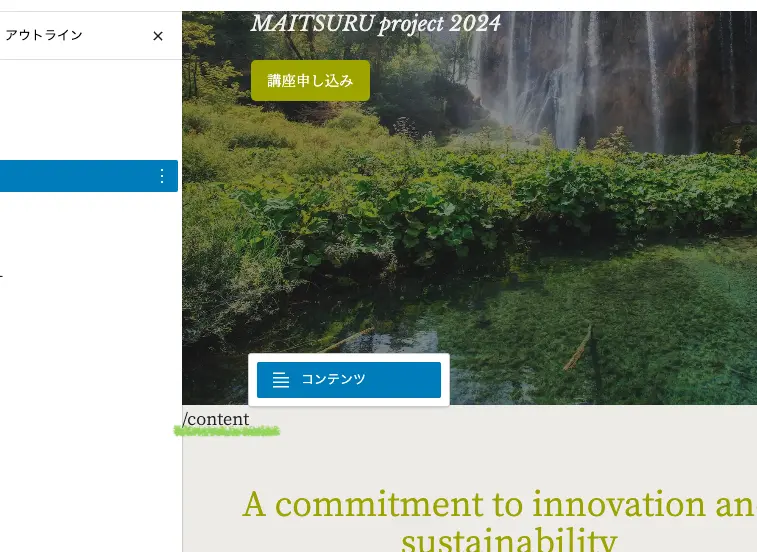757x552 pixels.
Task: Edit the MAITSURU project 2024 heading
Action: (375, 23)
